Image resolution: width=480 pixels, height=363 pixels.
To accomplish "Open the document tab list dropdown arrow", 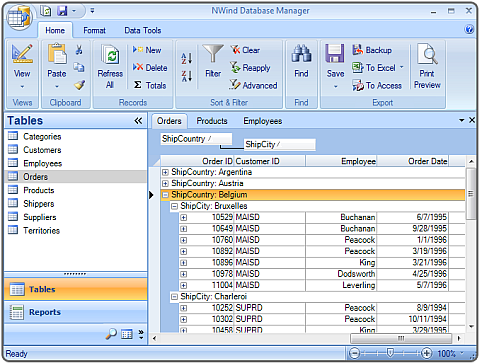I will pyautogui.click(x=462, y=120).
